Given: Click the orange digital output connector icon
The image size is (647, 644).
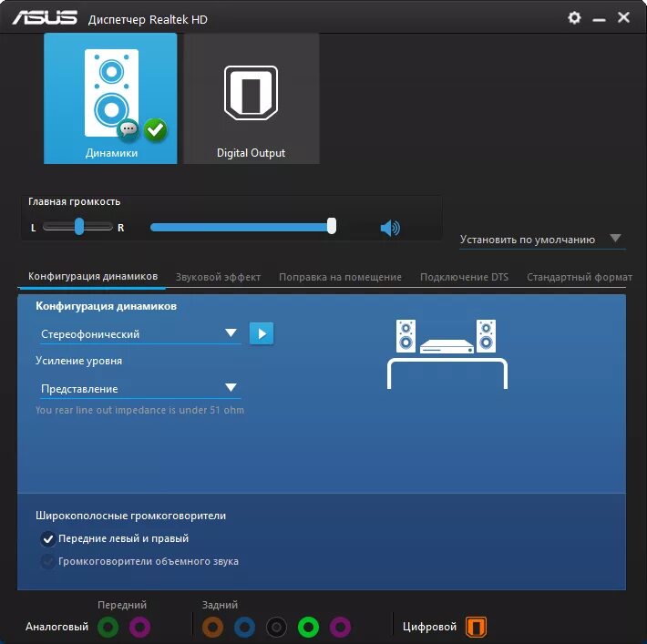Looking at the screenshot, I should (x=476, y=627).
